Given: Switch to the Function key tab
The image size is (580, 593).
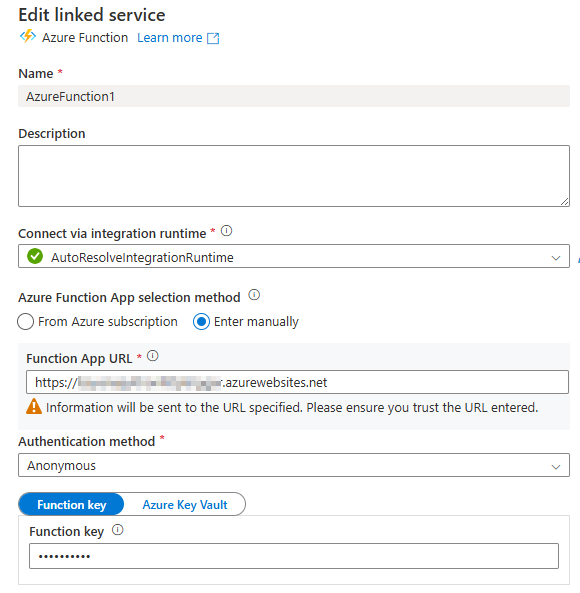Looking at the screenshot, I should pyautogui.click(x=71, y=504).
